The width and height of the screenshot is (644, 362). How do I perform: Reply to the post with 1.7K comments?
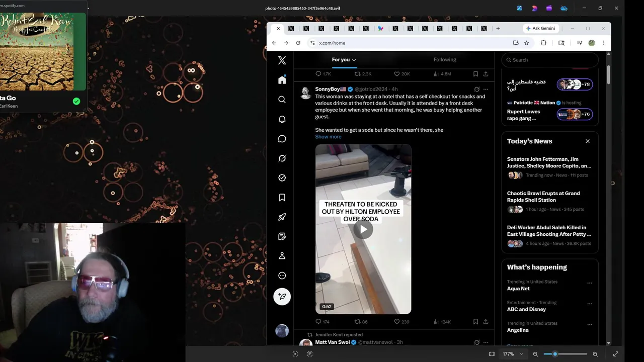coord(323,74)
